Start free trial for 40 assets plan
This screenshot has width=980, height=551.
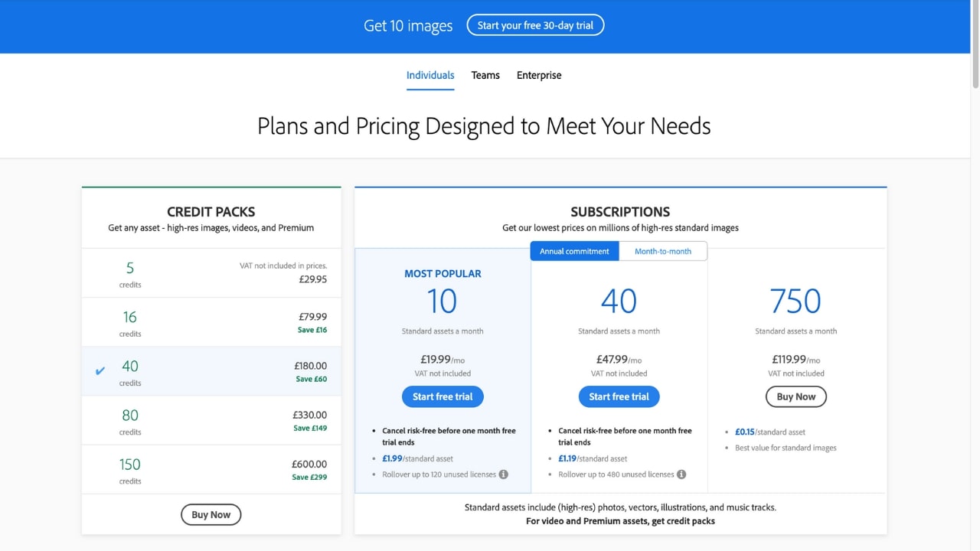point(619,396)
